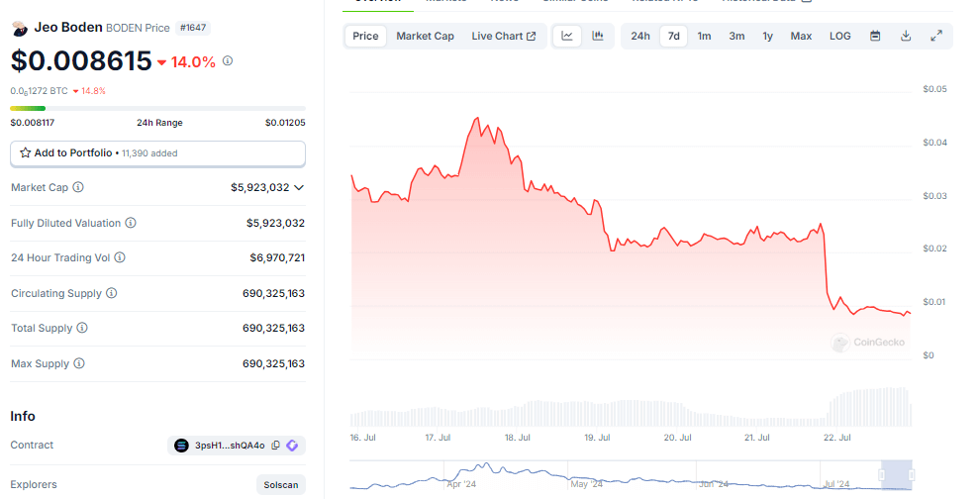Screen dimensions: 980x499
Task: Copy the contract address
Action: coord(276,446)
